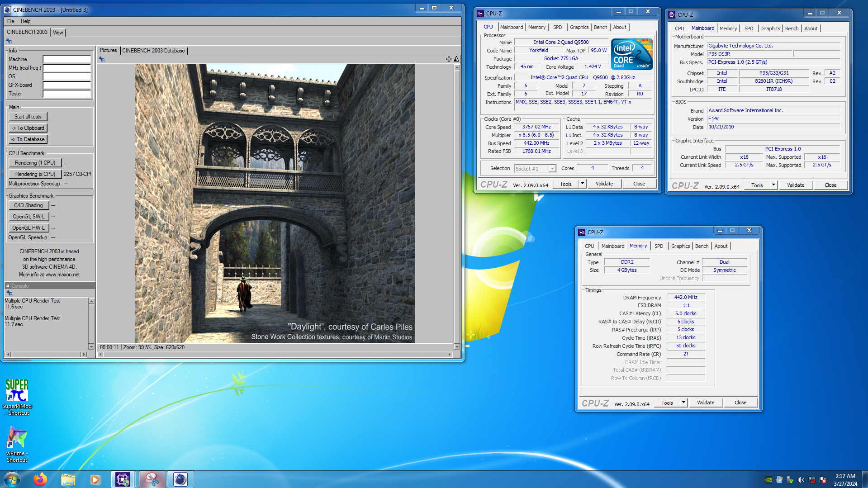This screenshot has width=868, height=488.
Task: Open SPD tab in CPU-Z Memory window
Action: [659, 246]
